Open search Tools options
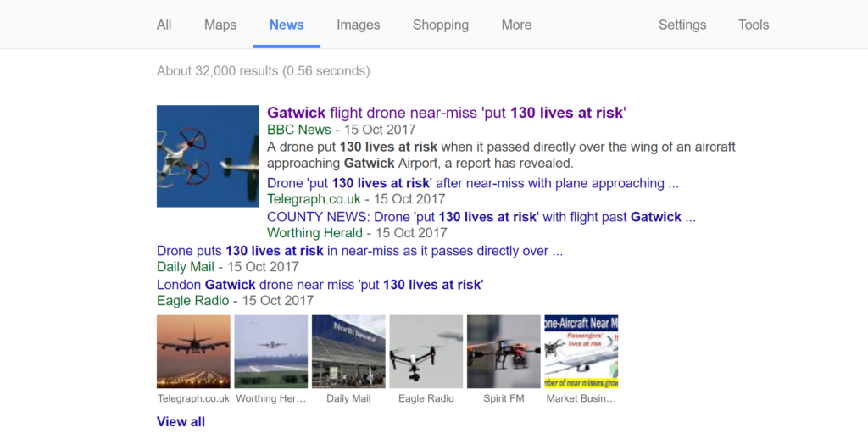 [x=754, y=25]
